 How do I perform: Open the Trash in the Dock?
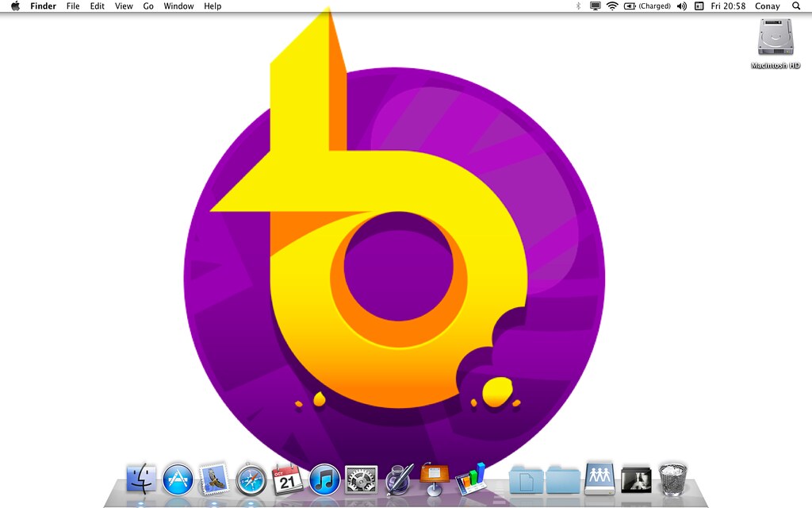pos(672,479)
